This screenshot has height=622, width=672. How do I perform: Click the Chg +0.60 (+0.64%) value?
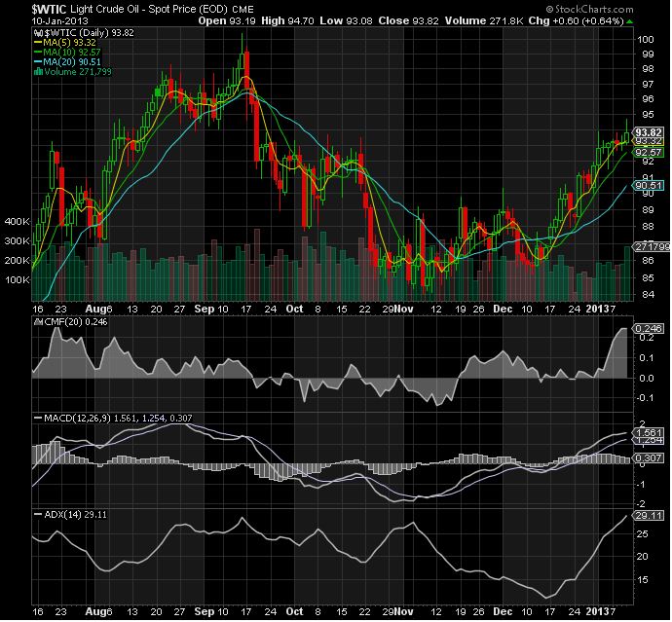(576, 20)
